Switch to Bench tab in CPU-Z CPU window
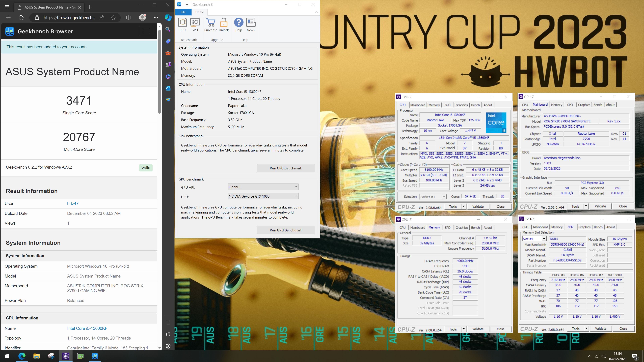Screen dimensions: 644x362 tap(475, 105)
